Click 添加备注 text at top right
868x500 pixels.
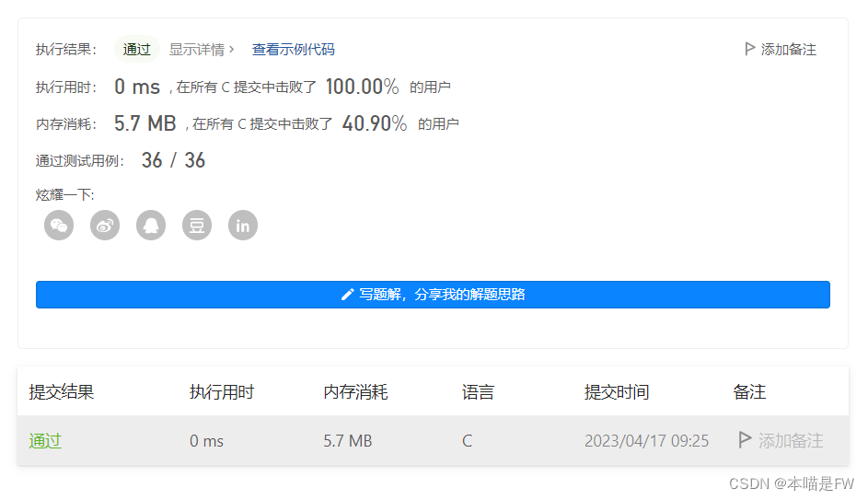(x=788, y=50)
